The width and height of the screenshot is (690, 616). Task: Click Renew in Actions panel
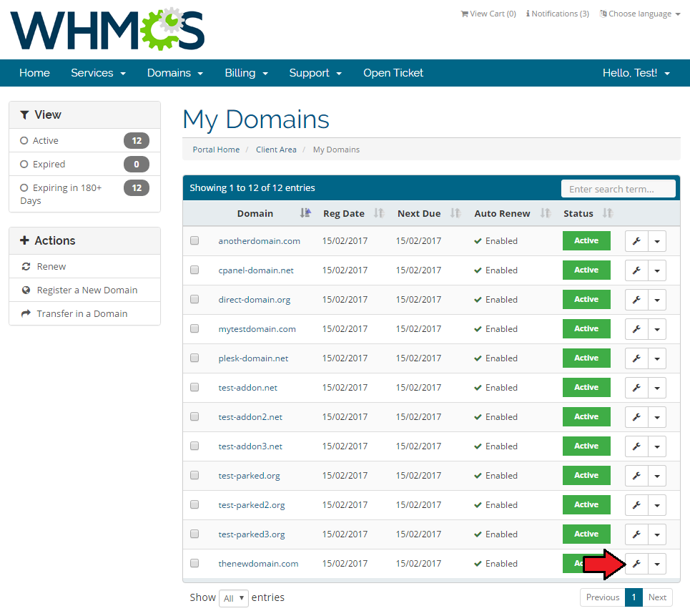click(84, 266)
